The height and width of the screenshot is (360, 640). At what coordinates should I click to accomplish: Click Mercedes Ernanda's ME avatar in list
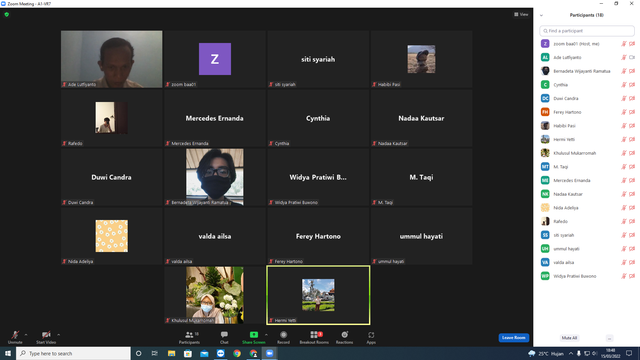click(545, 180)
